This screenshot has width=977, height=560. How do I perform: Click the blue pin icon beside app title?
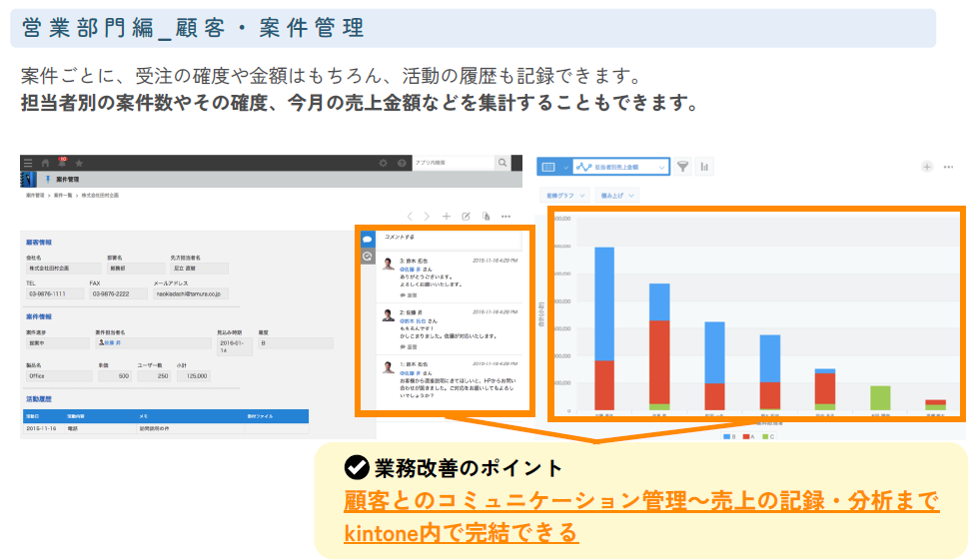point(47,180)
